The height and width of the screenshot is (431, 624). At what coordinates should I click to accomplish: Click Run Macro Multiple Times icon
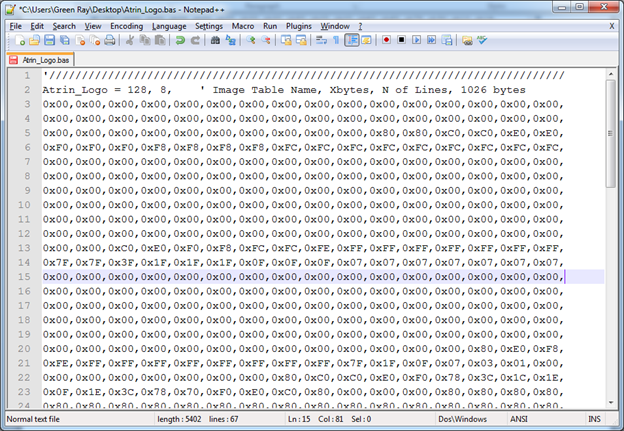click(x=431, y=40)
